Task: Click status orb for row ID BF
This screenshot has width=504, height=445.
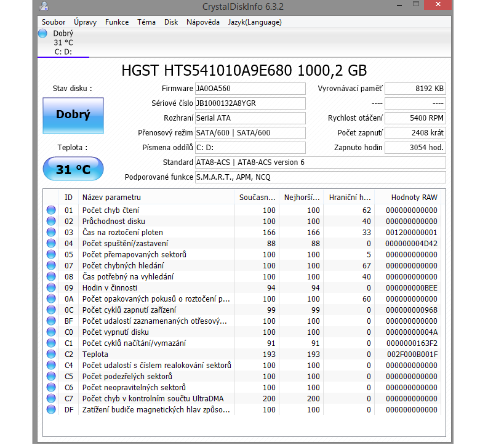Action: (51, 321)
